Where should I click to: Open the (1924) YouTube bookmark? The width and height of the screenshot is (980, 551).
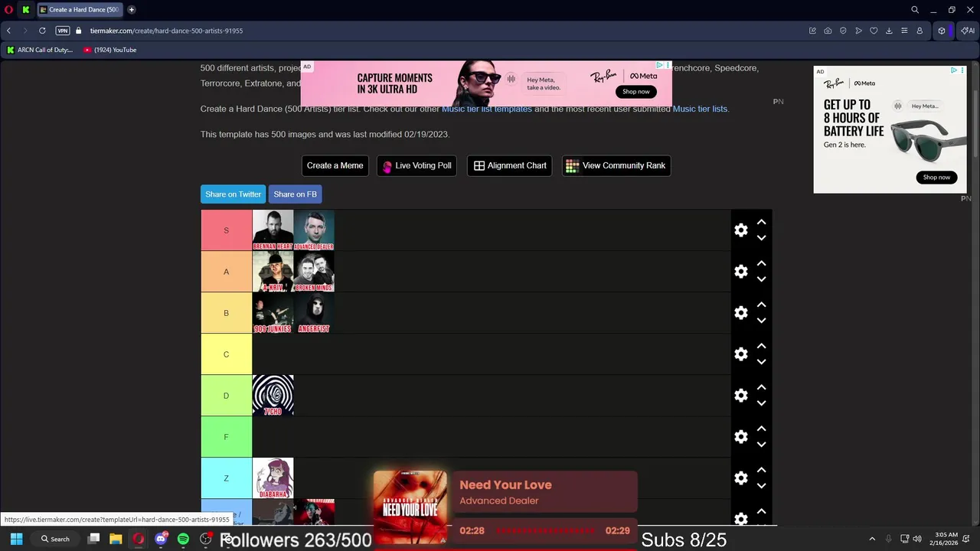click(x=110, y=50)
